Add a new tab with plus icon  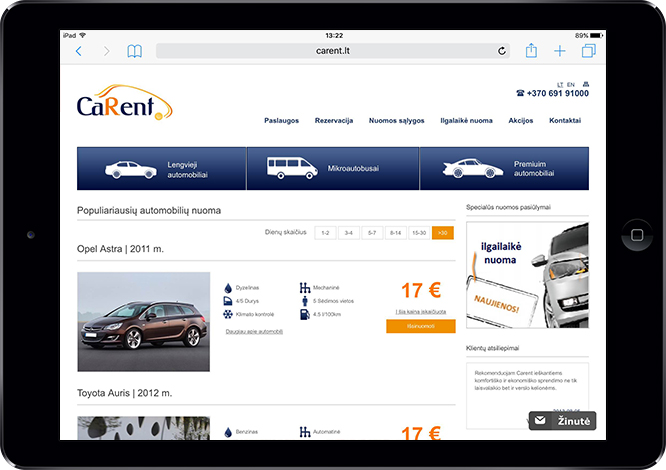tap(560, 51)
